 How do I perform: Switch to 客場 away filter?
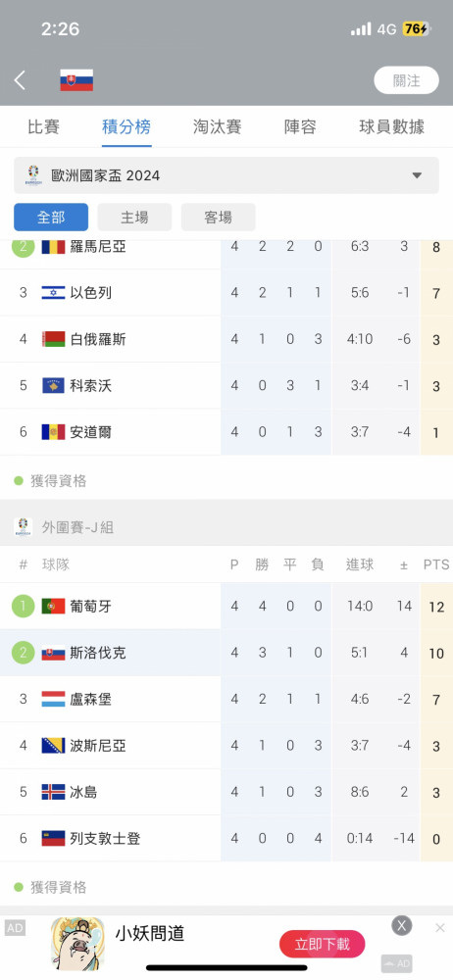coord(219,217)
